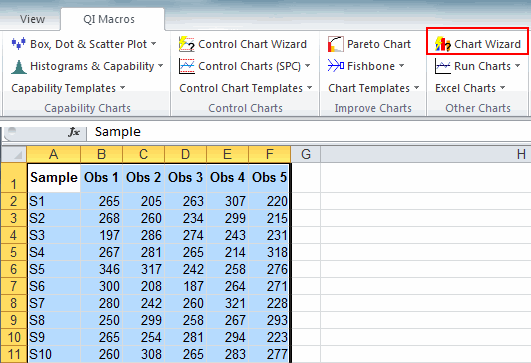Click the Box, Dot & Scatter Plot icon
This screenshot has width=531, height=363.
19,44
